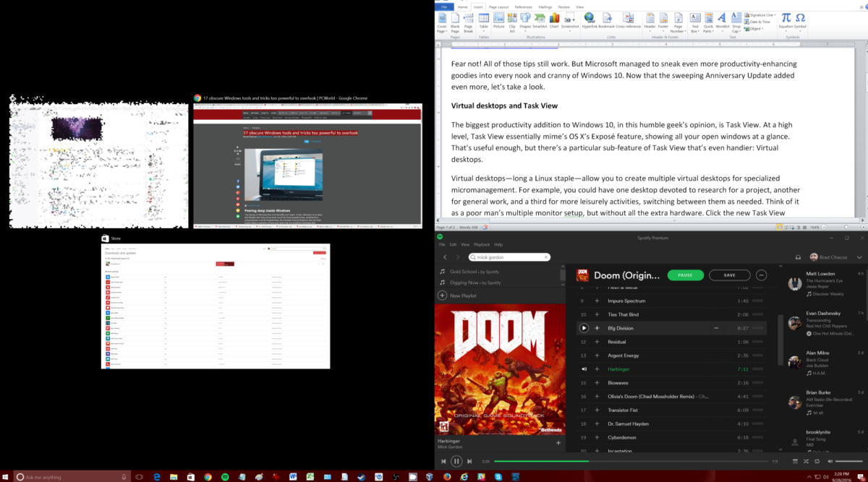Screen dimensions: 868x482
Task: Insert SmartArt graphic in Word
Action: point(540,20)
